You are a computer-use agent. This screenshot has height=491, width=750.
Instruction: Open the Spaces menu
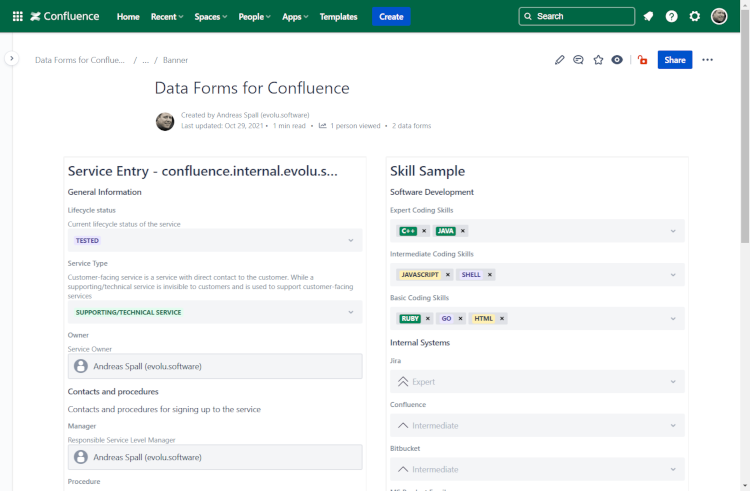tap(210, 17)
